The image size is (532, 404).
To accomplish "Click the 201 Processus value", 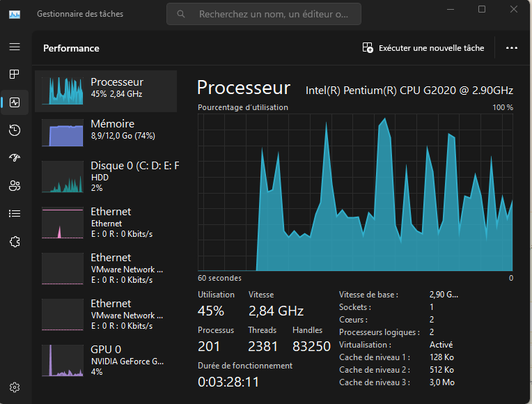I will pyautogui.click(x=209, y=346).
